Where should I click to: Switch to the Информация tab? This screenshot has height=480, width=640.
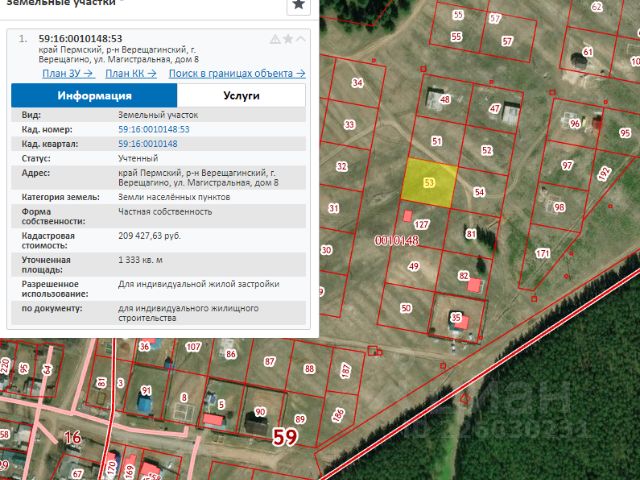pos(94,95)
